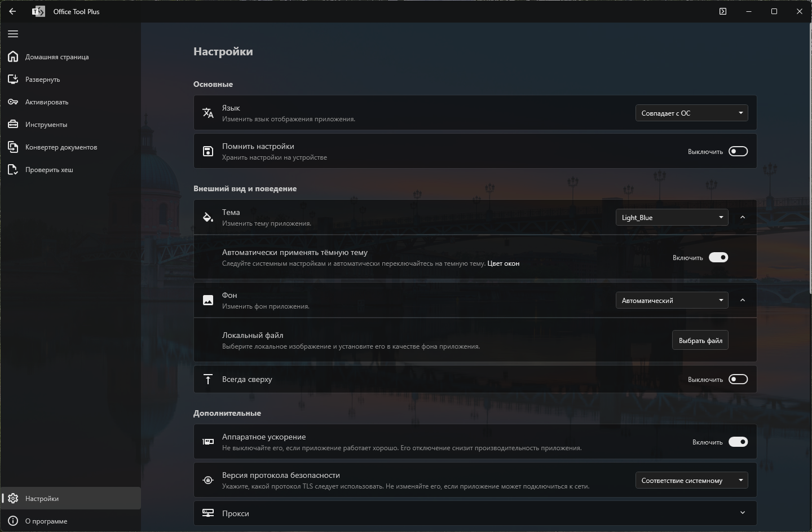Click the back arrow in title bar
The image size is (812, 532).
point(12,11)
